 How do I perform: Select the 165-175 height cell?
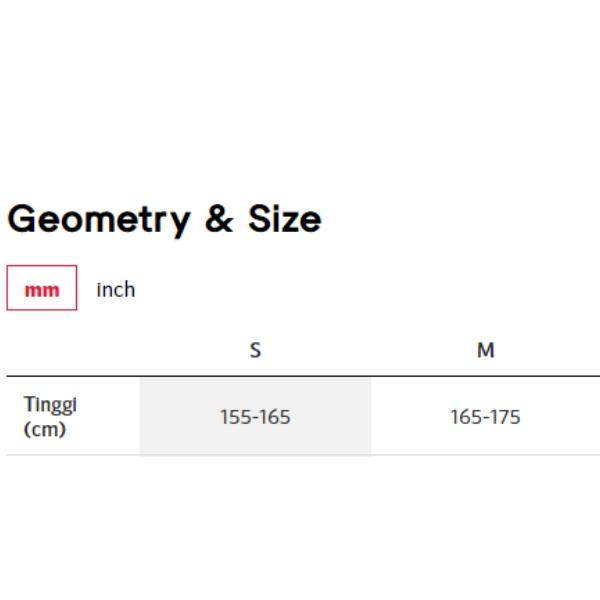pyautogui.click(x=485, y=417)
